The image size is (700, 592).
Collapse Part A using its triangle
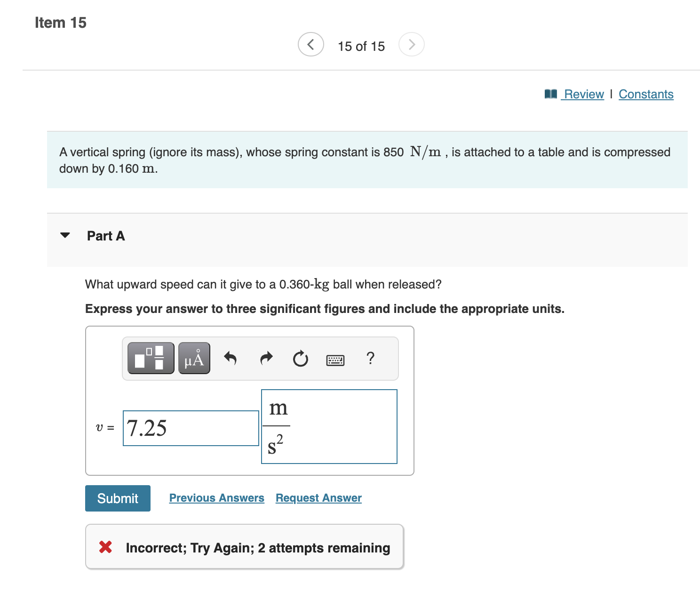coord(65,236)
